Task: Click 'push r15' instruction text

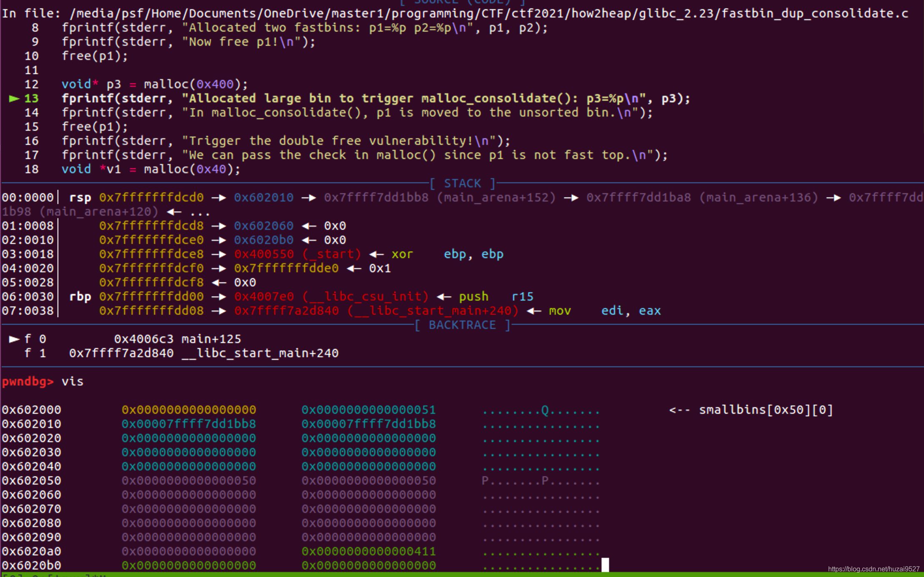Action: coord(496,297)
